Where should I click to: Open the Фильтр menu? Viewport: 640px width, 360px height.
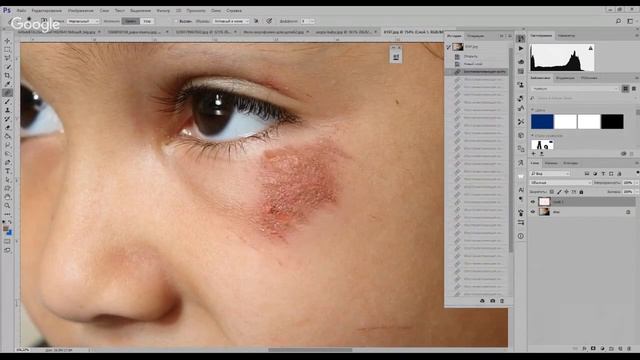pos(163,11)
